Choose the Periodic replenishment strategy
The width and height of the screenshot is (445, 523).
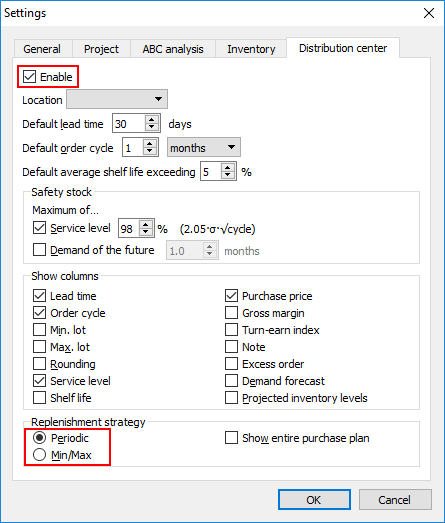(x=39, y=438)
